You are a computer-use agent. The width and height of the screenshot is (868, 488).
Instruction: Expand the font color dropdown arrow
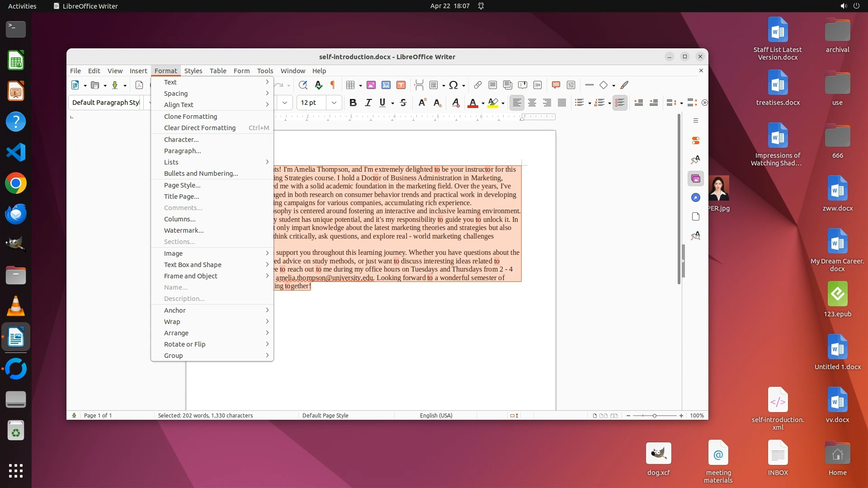483,103
